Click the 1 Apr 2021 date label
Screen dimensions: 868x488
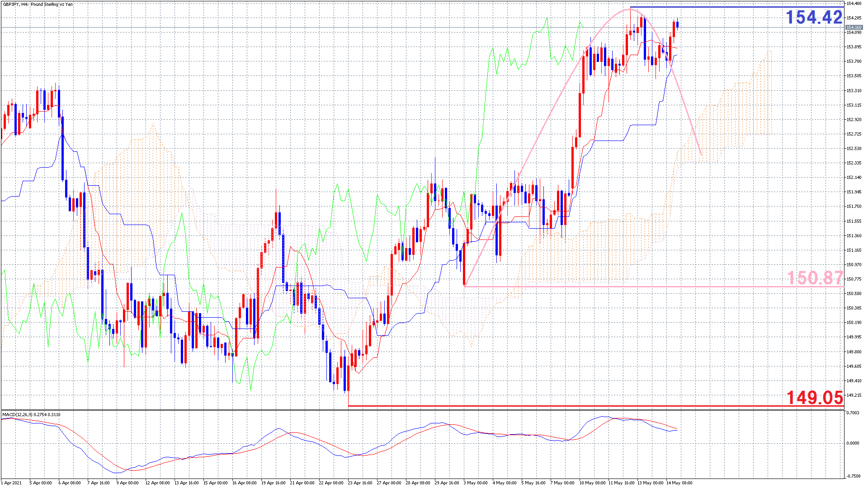click(12, 483)
